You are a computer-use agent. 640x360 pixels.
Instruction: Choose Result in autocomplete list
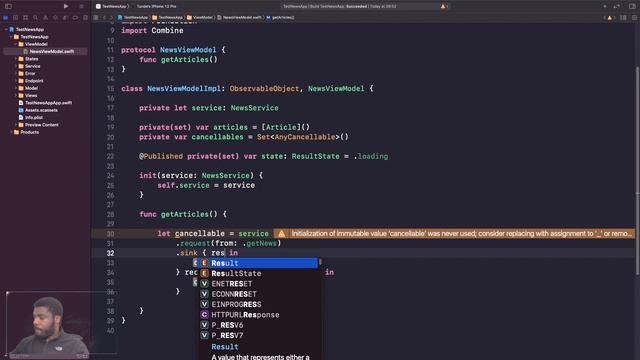tap(259, 263)
